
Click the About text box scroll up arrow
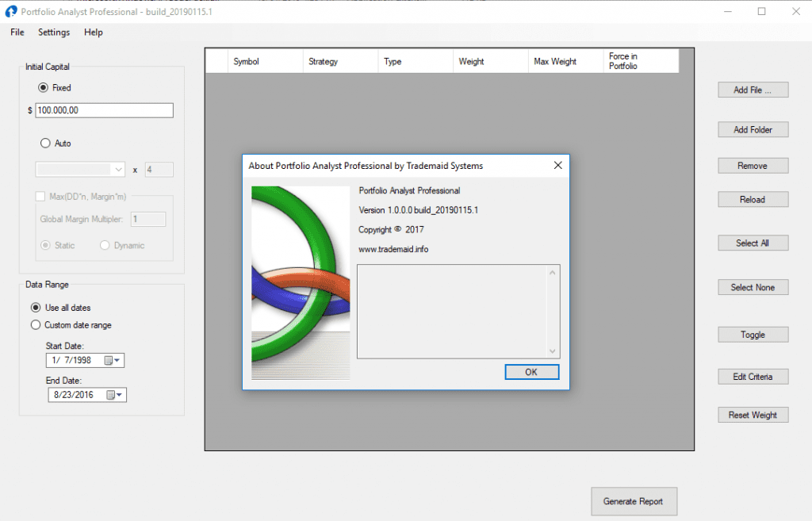click(x=553, y=273)
